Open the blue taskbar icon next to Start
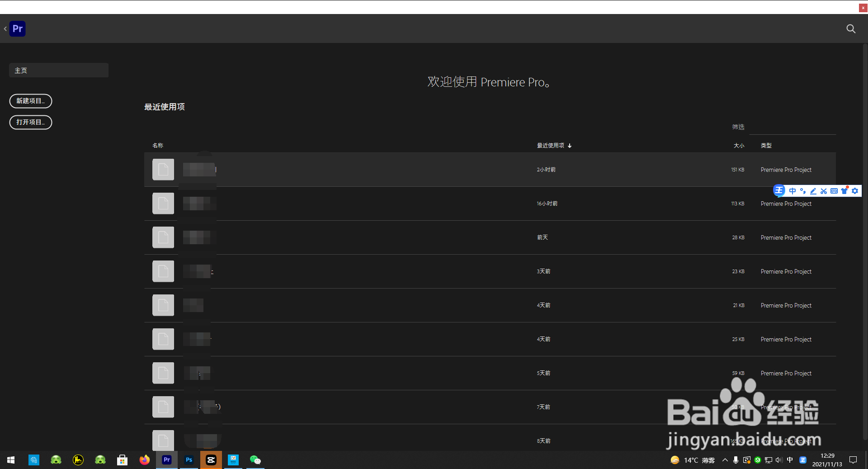 pyautogui.click(x=34, y=460)
